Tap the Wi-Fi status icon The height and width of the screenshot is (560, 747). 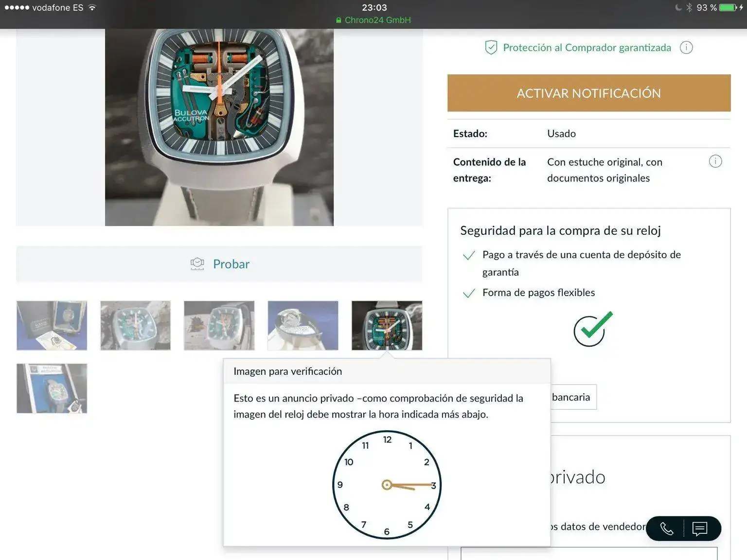click(92, 8)
